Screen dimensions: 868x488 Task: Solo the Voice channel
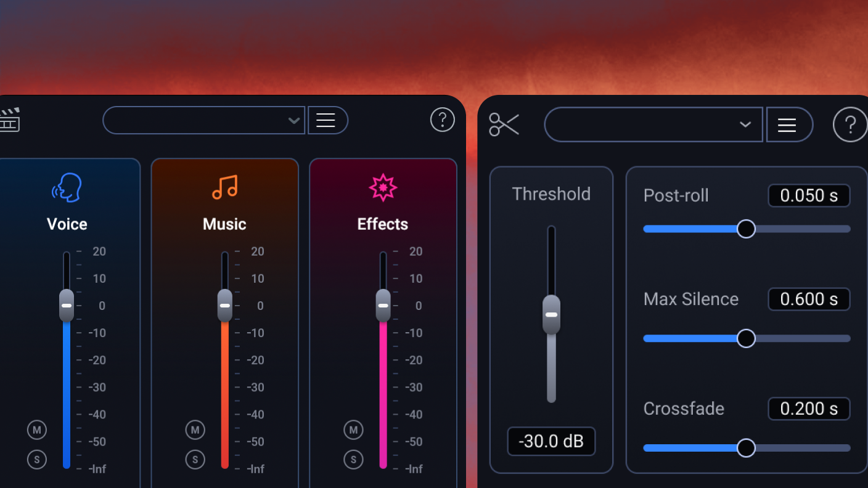(37, 459)
